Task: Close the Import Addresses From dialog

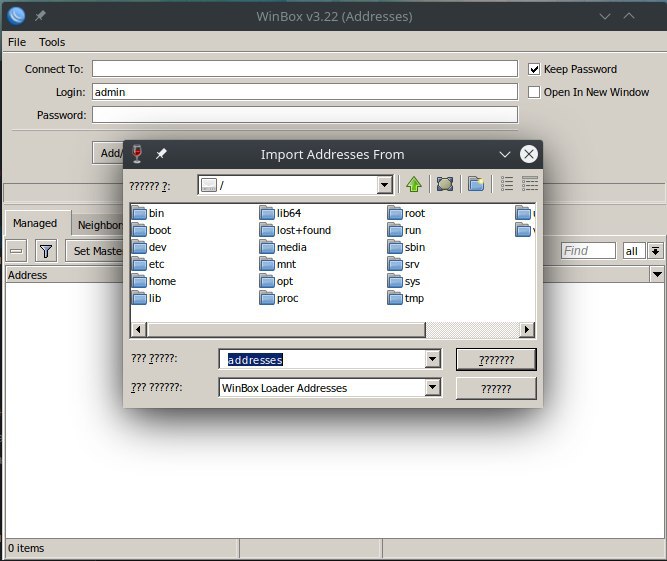Action: [529, 154]
